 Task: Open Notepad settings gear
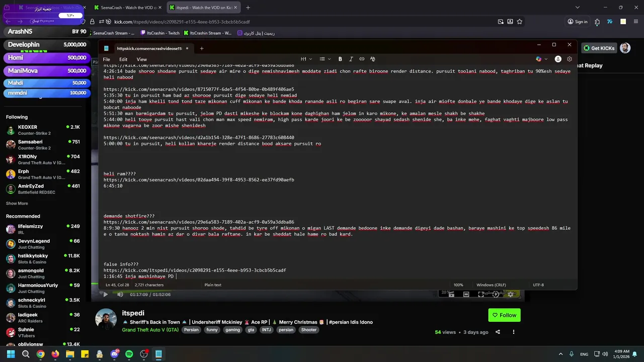click(x=570, y=59)
